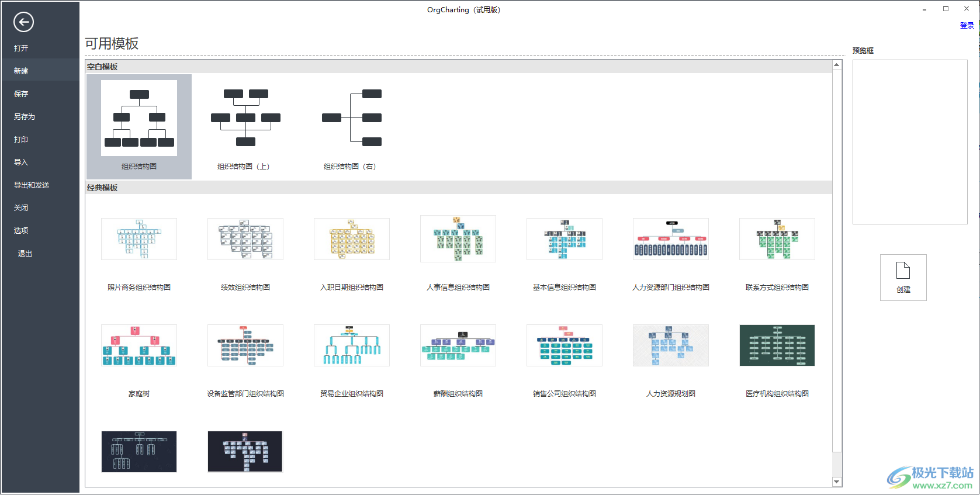
Task: Click the 创建 button
Action: (903, 278)
